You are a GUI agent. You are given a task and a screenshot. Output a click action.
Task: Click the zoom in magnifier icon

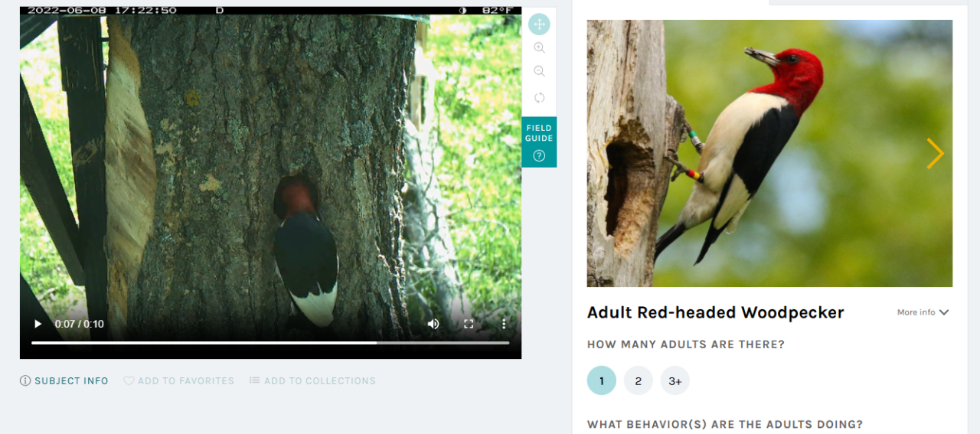539,47
